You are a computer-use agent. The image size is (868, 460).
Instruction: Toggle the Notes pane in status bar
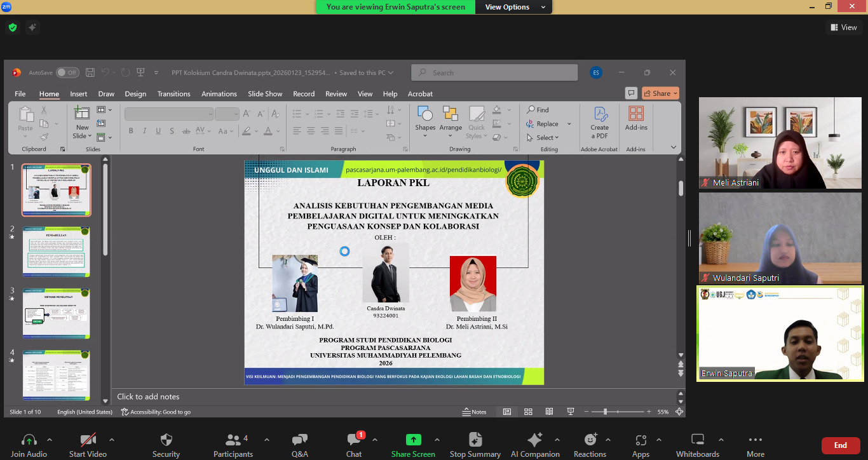coord(474,412)
